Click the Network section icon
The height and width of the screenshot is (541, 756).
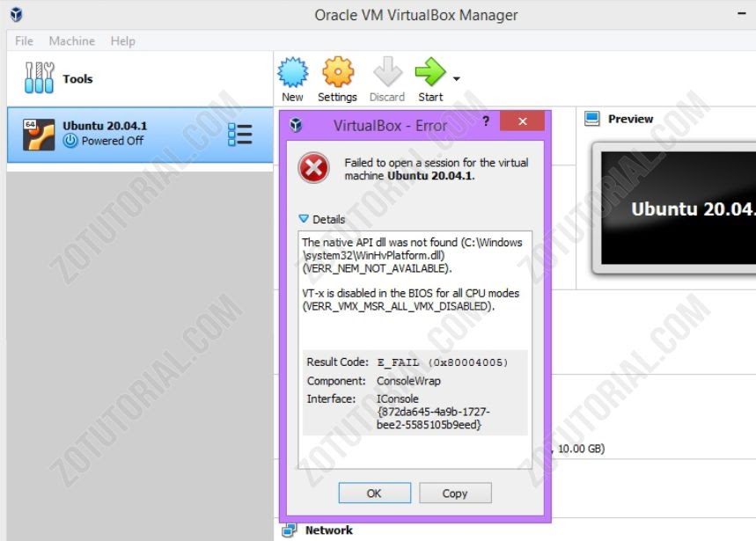[289, 530]
